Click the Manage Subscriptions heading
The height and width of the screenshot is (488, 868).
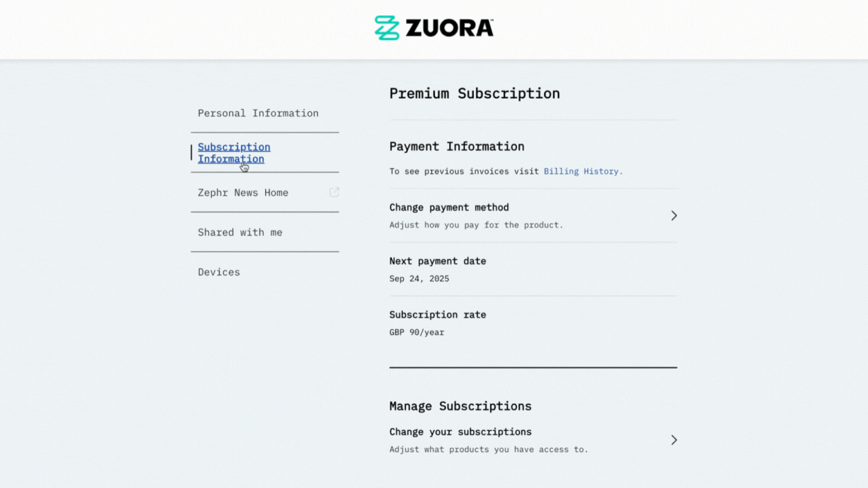click(460, 405)
